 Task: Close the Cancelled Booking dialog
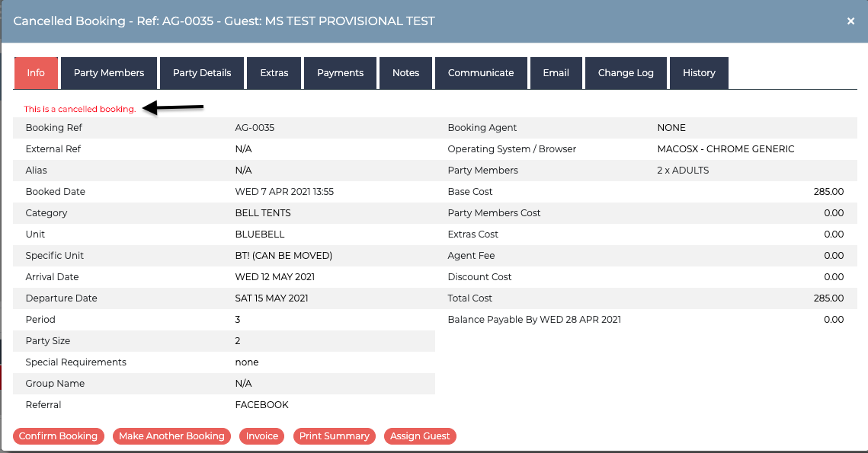click(x=850, y=21)
